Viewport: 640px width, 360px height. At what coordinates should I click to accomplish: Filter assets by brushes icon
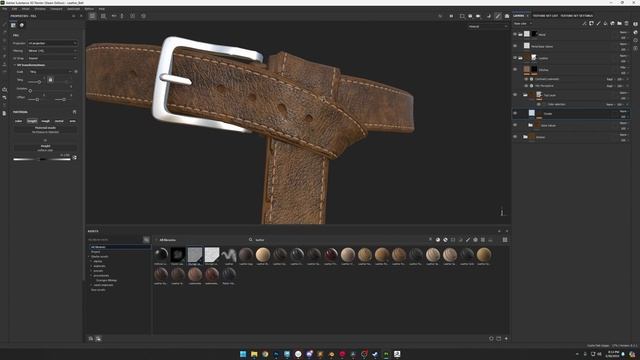point(468,240)
